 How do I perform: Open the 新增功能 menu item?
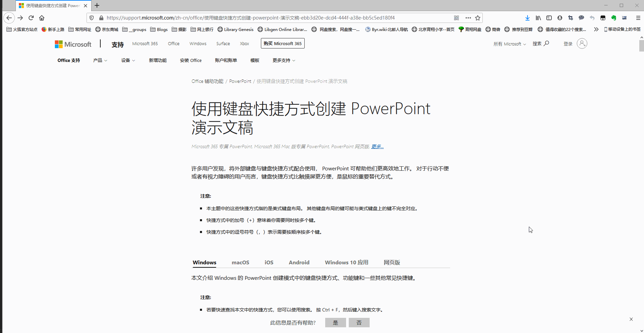(158, 60)
